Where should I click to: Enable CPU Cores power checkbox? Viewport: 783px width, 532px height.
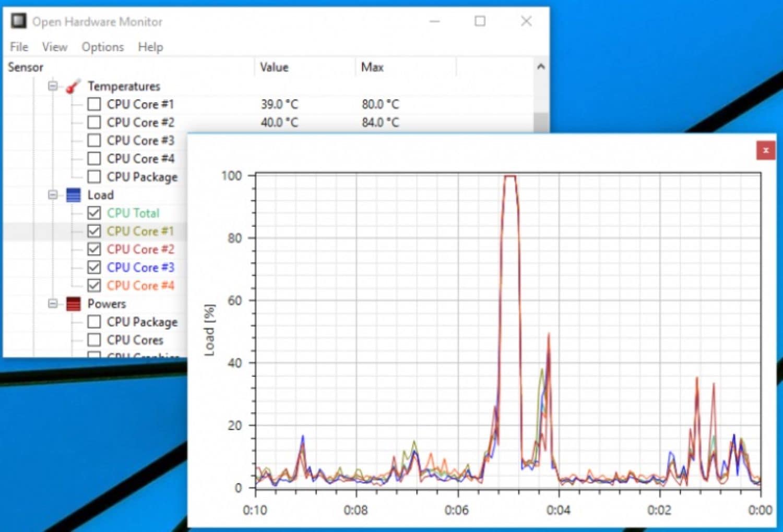tap(94, 340)
